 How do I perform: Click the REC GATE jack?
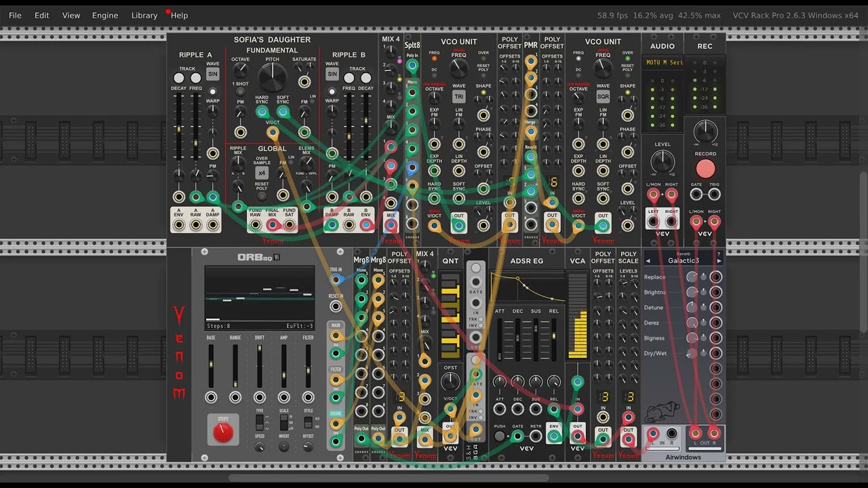(x=696, y=195)
